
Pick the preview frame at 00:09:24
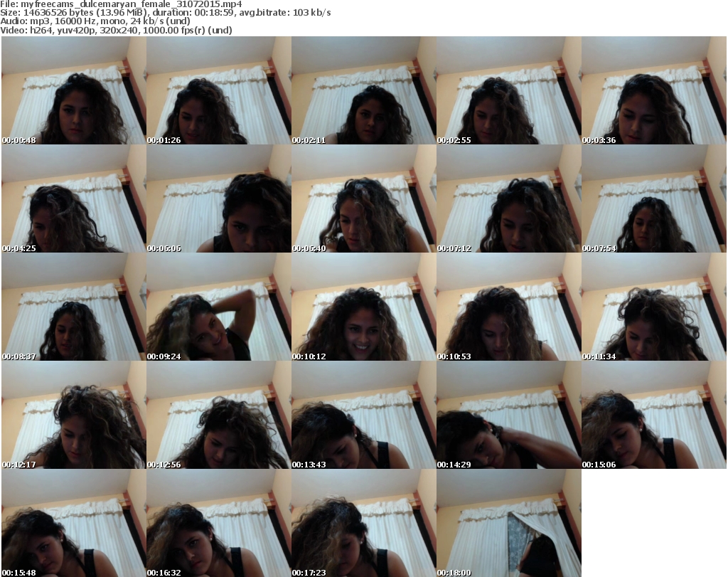coord(219,307)
